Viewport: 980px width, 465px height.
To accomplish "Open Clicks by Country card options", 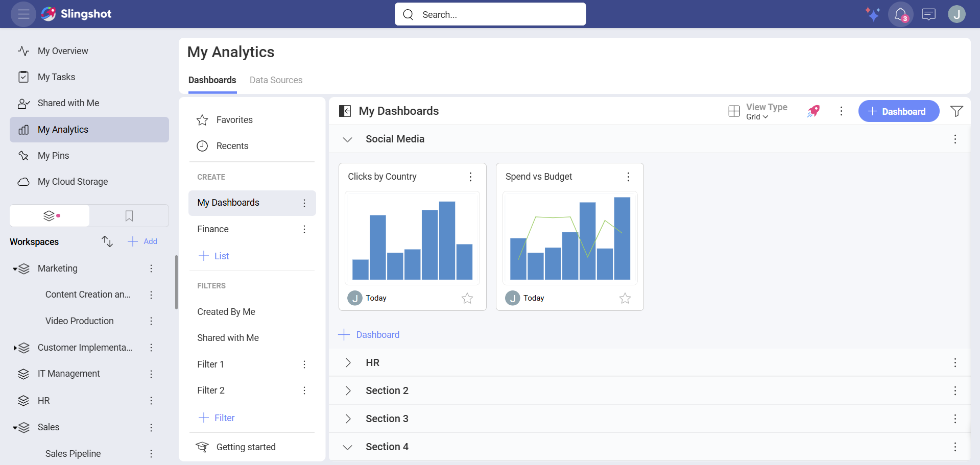I will [470, 177].
